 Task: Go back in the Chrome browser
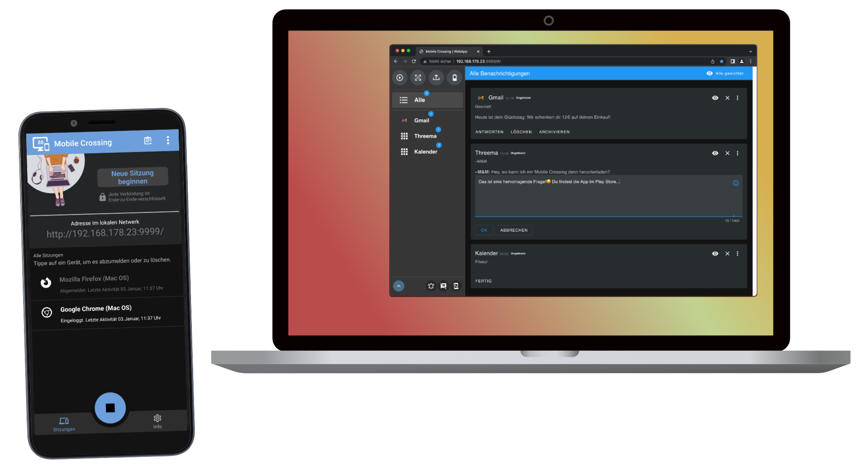396,61
